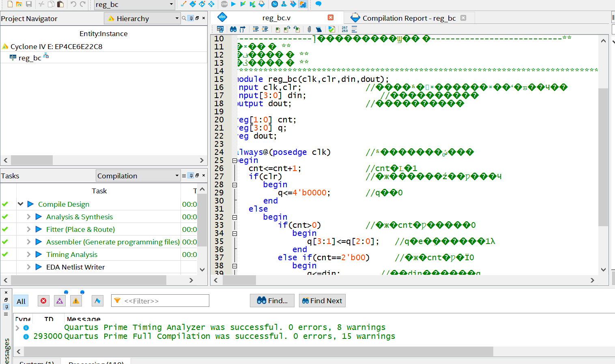Click Find Next button

(322, 301)
